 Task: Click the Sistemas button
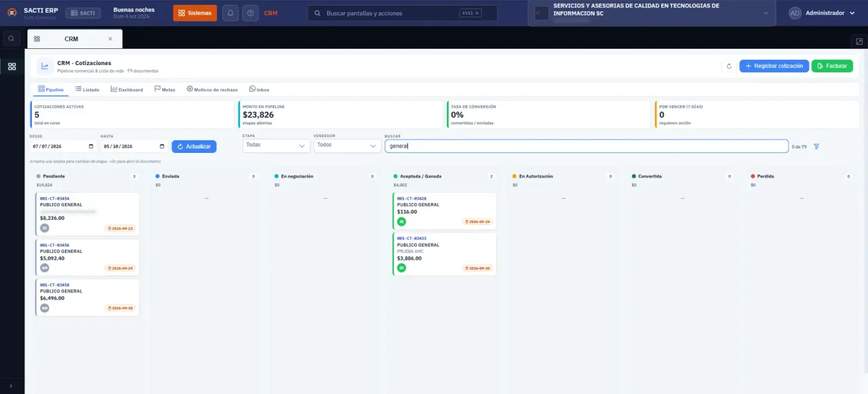coord(195,13)
